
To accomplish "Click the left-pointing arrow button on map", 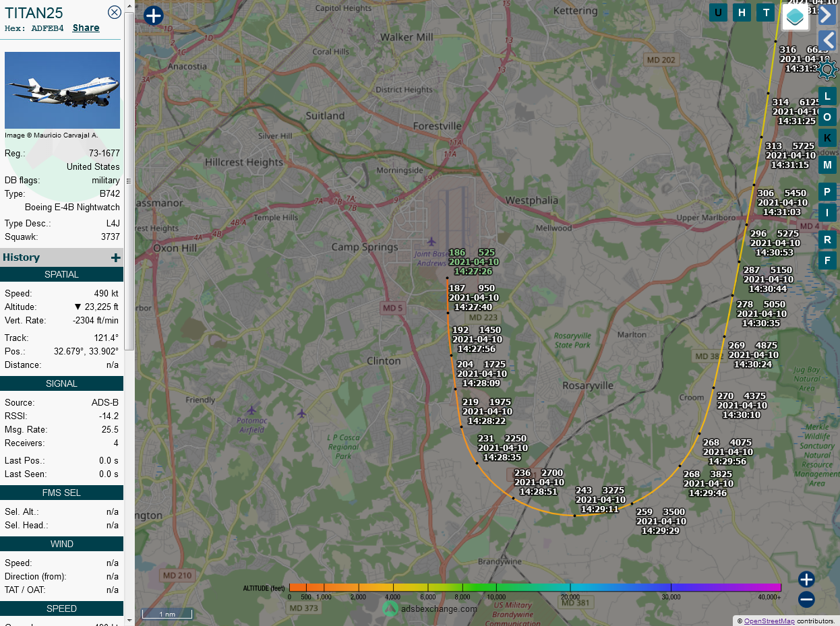I will [x=827, y=41].
